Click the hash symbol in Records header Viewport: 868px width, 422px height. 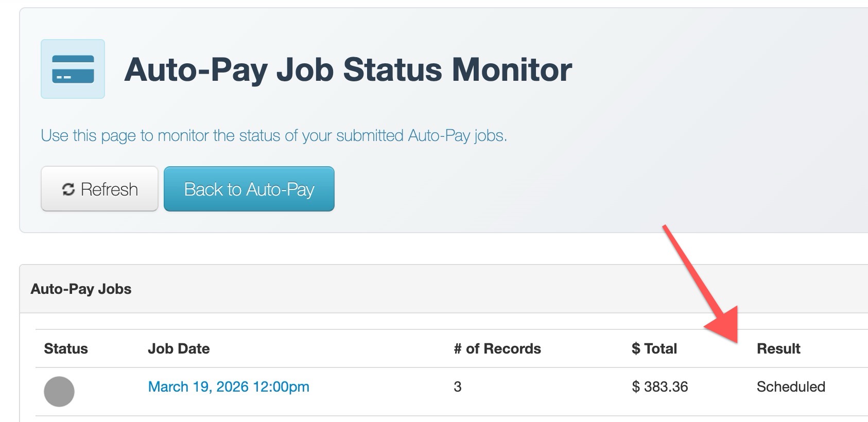458,349
